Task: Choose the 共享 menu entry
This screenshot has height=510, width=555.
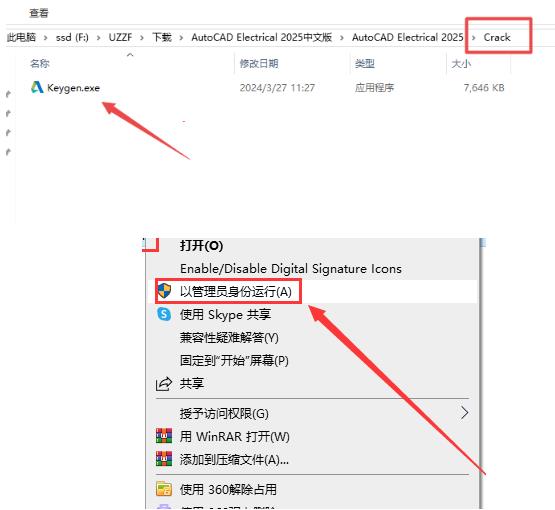Action: pos(191,383)
